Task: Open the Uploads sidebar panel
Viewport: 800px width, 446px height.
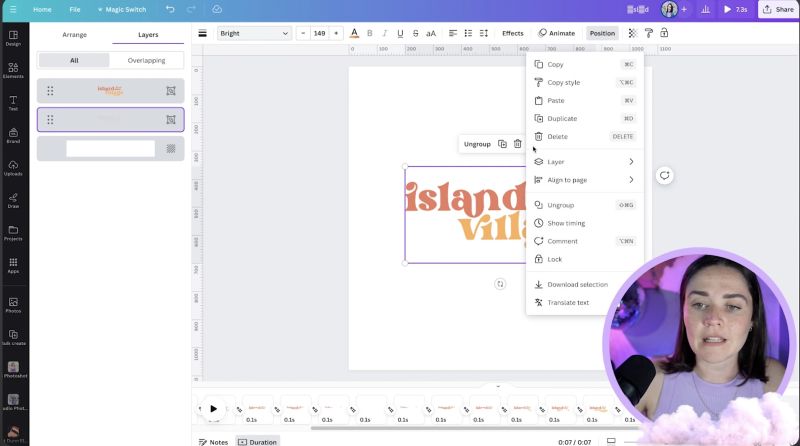Action: (13, 168)
